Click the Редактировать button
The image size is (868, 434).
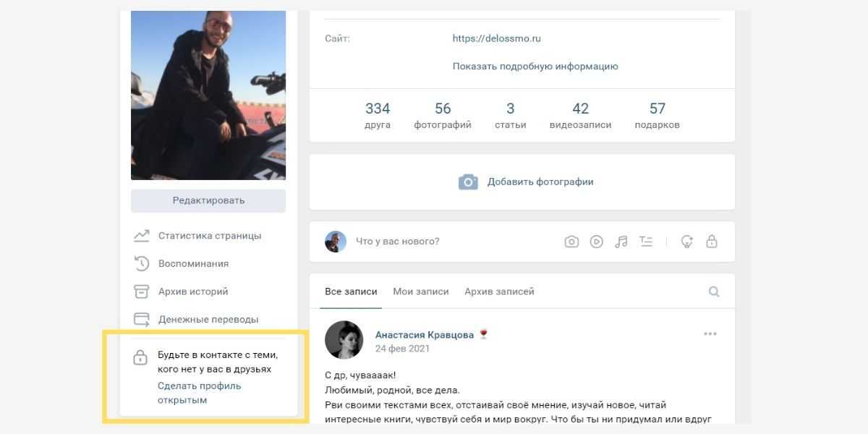(x=208, y=200)
